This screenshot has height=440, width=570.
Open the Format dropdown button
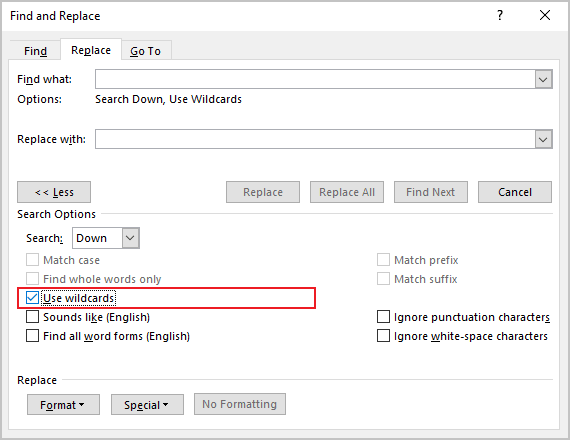(x=63, y=404)
